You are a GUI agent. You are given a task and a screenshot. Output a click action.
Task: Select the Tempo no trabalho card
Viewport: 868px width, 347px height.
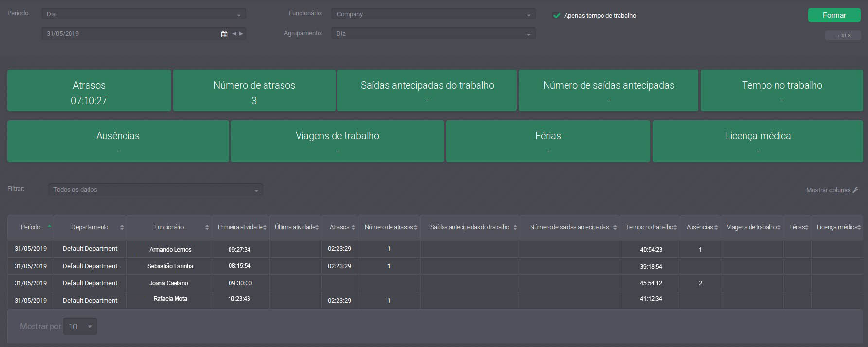point(782,91)
